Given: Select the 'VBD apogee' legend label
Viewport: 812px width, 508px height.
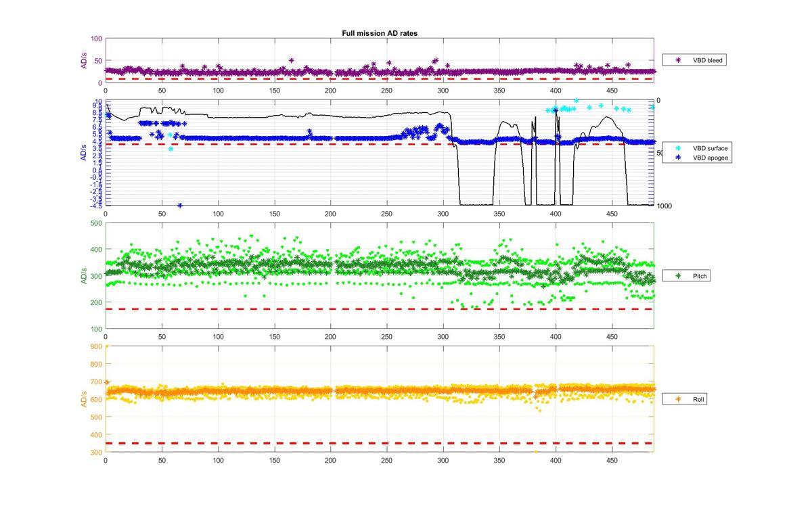Looking at the screenshot, I should point(710,158).
